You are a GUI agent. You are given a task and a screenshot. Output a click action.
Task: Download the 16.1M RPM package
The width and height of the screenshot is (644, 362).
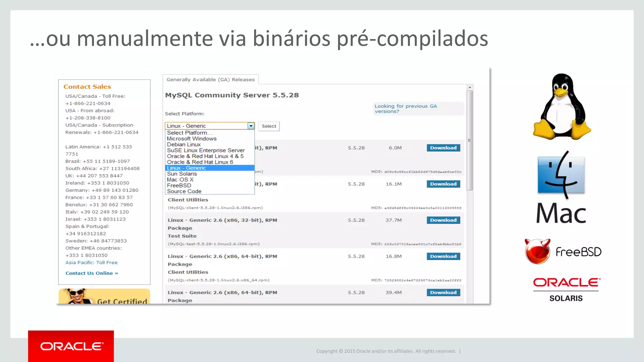(443, 184)
